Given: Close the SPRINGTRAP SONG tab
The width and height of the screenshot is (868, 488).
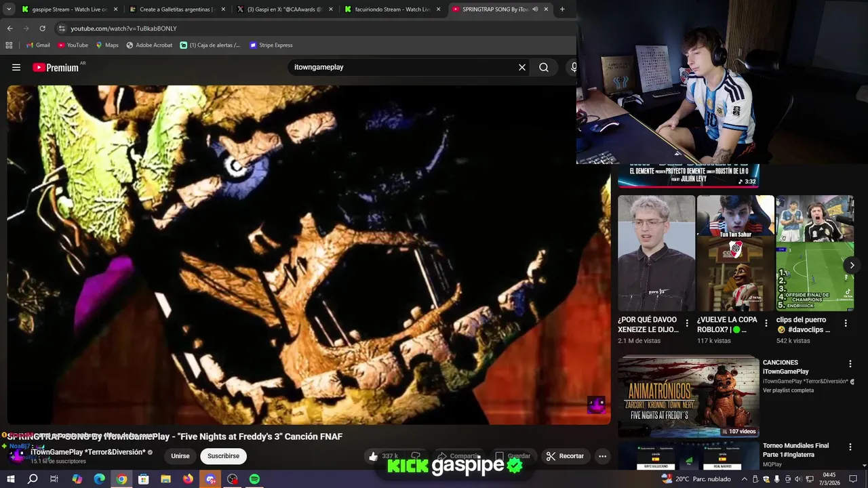Looking at the screenshot, I should pyautogui.click(x=546, y=9).
